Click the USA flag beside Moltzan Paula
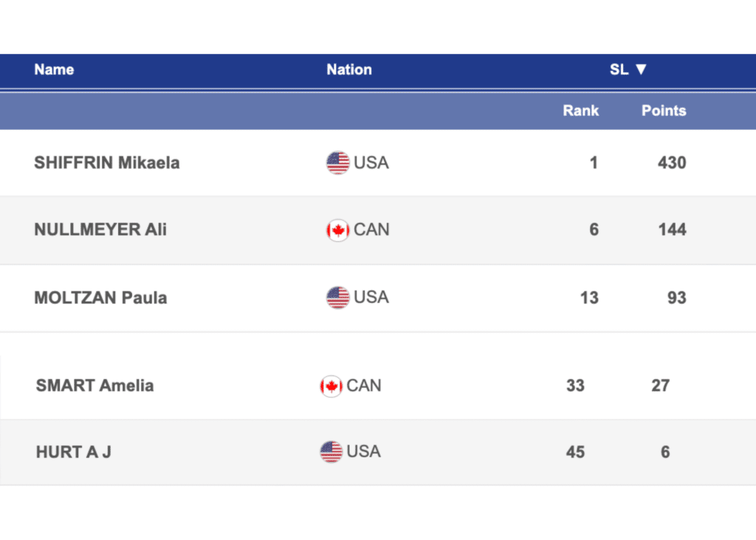 click(337, 297)
